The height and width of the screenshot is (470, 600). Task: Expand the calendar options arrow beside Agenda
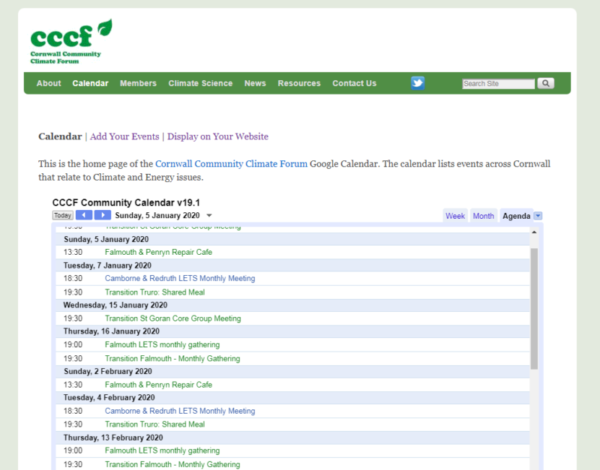538,215
